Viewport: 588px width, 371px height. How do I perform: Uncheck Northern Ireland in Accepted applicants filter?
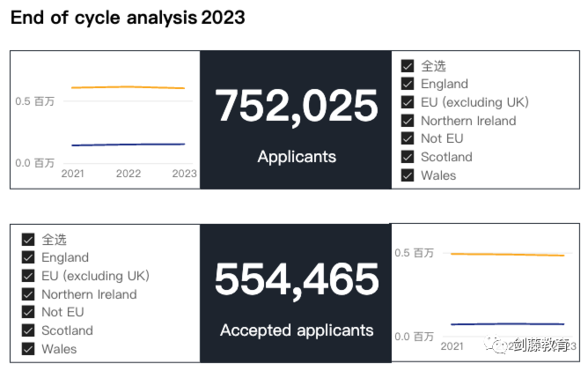point(28,294)
